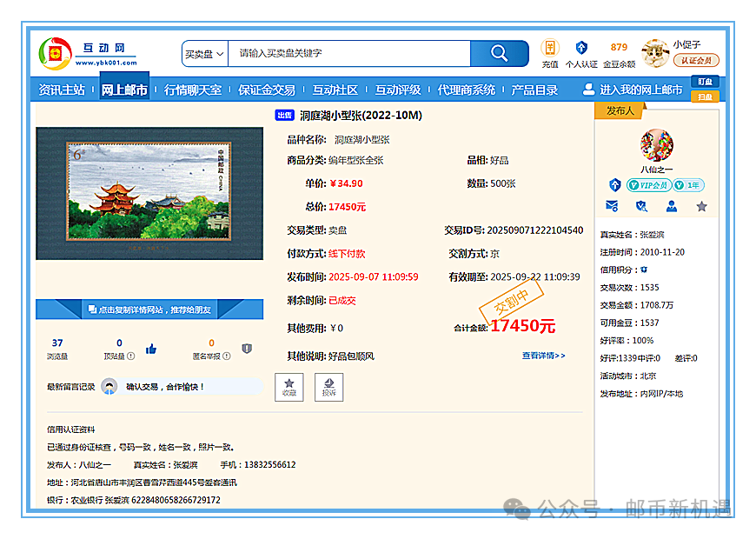756x539 pixels.
Task: Click the 浏览量 count 37
Action: [57, 343]
